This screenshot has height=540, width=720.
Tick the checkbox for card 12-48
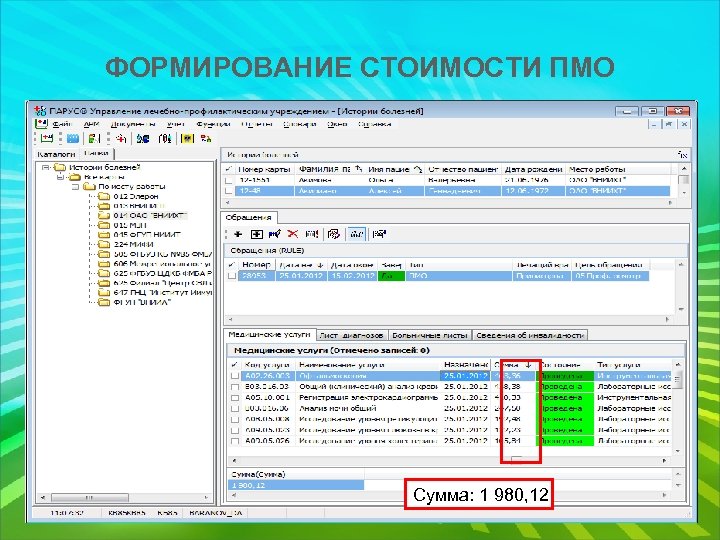point(229,191)
